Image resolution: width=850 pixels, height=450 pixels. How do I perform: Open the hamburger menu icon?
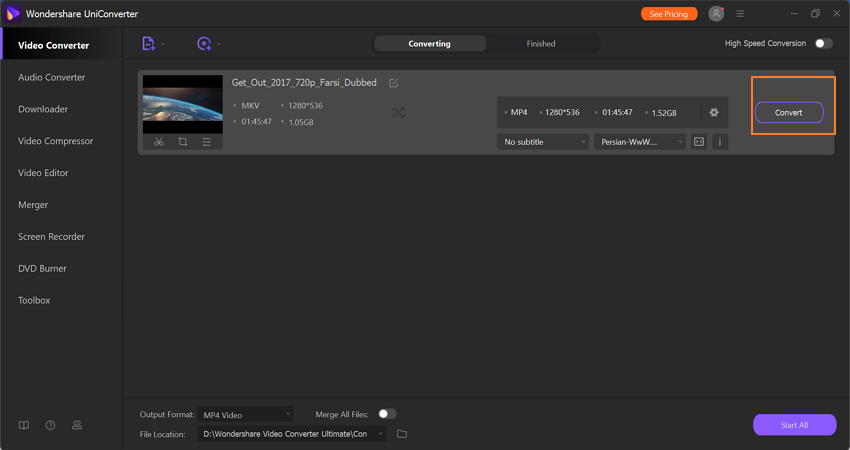point(740,14)
